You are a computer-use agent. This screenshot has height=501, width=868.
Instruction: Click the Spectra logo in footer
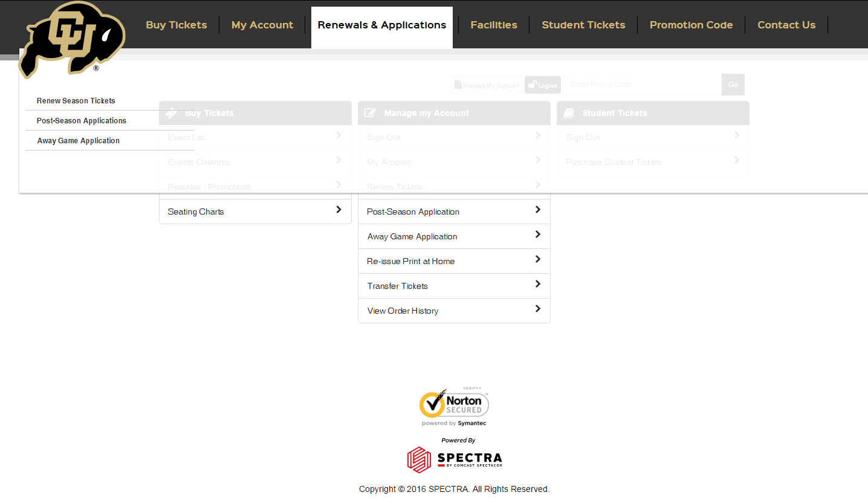454,459
